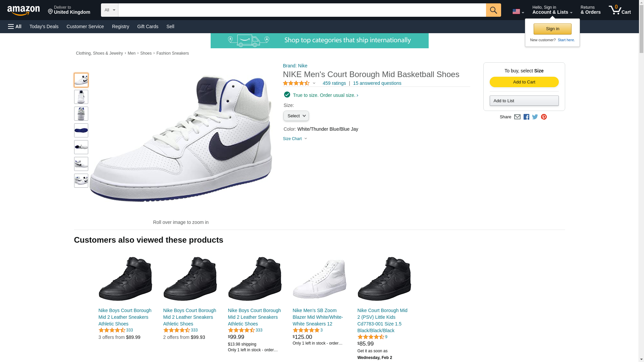Expand the Size Chart section

pos(295,139)
